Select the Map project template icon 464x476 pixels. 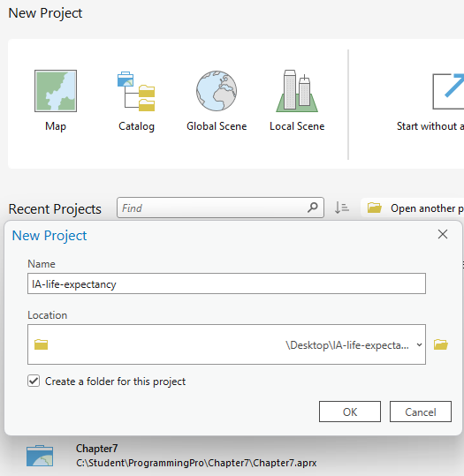pos(56,91)
